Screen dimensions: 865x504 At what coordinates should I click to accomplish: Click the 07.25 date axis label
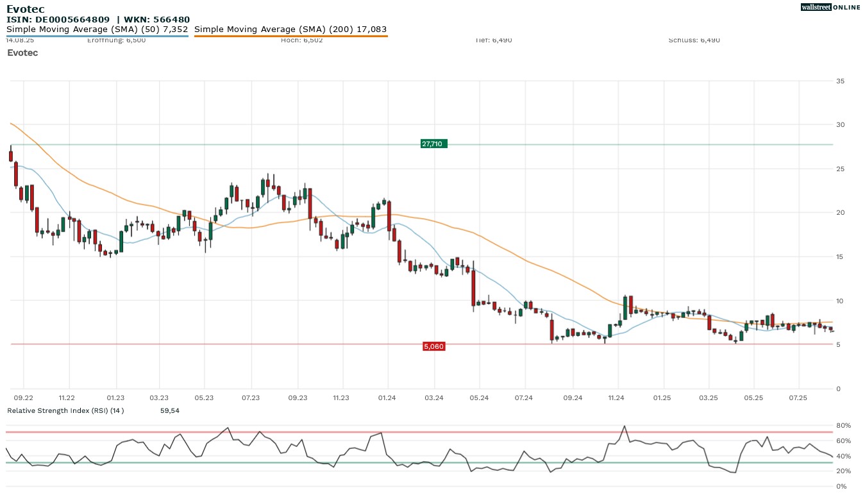[798, 398]
